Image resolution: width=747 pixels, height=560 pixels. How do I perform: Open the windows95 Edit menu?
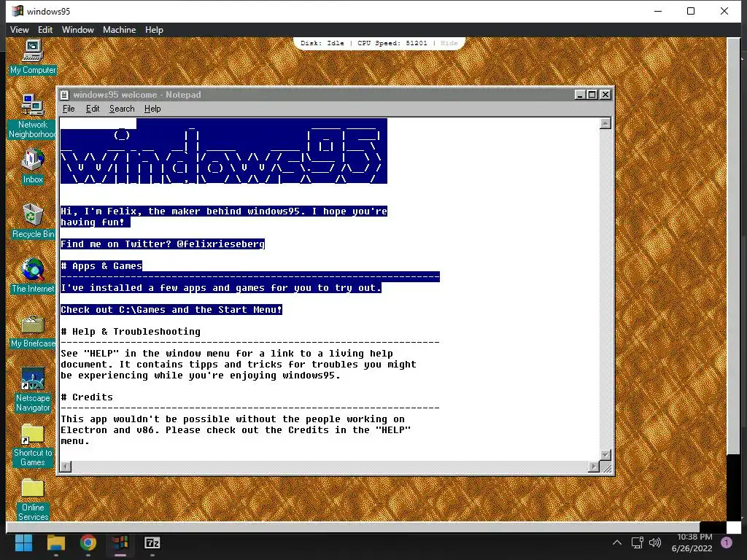[x=45, y=29]
